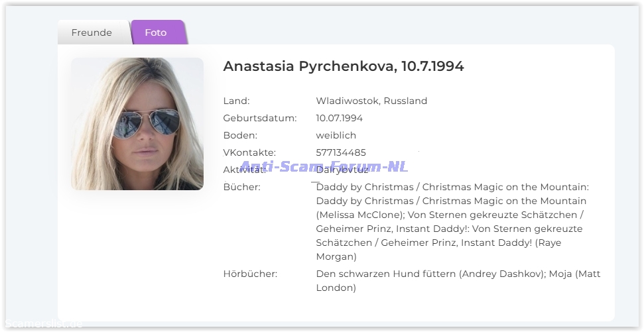Screen dimensions: 644x332
Task: Click the Geburtsdatum label
Action: (260, 118)
